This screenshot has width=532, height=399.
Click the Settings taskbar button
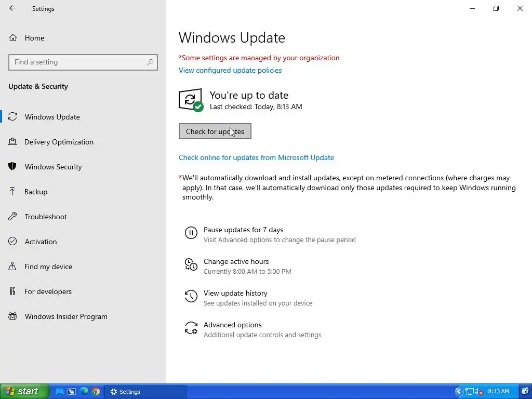[x=145, y=392]
